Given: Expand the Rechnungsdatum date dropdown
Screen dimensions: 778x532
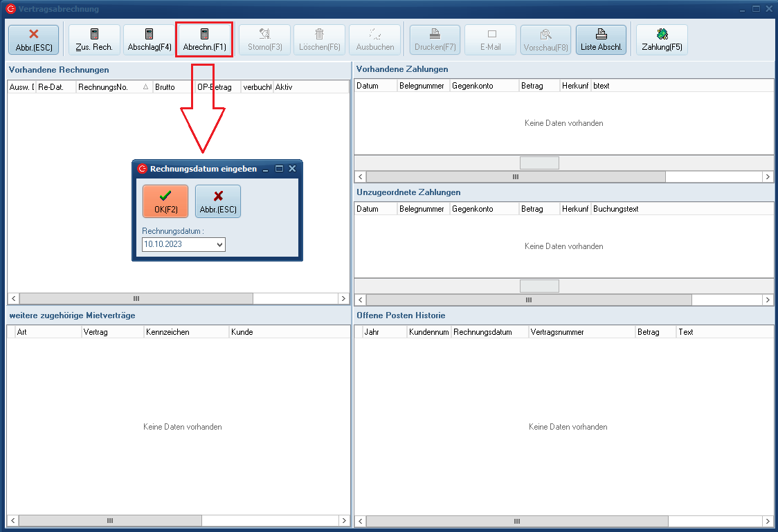Looking at the screenshot, I should 219,244.
